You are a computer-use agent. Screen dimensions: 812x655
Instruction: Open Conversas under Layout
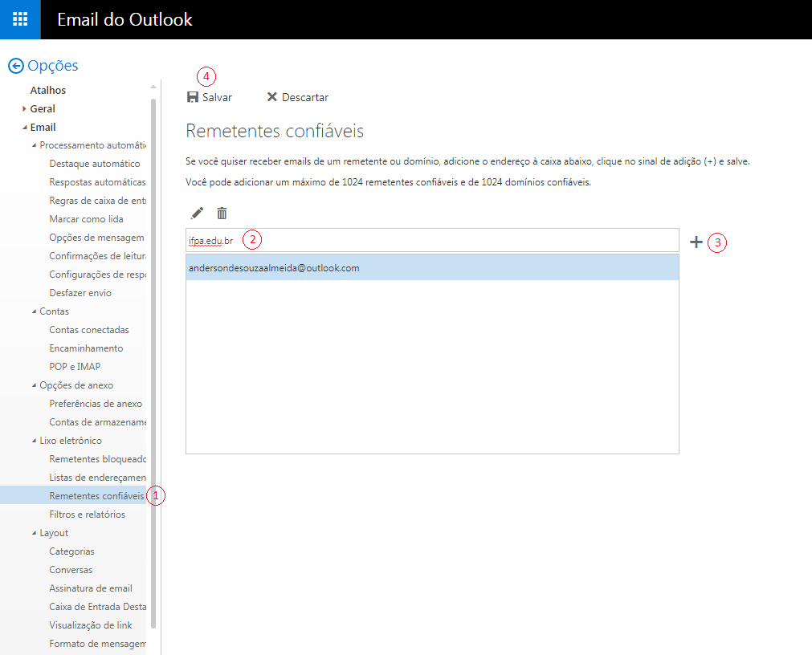coord(71,570)
